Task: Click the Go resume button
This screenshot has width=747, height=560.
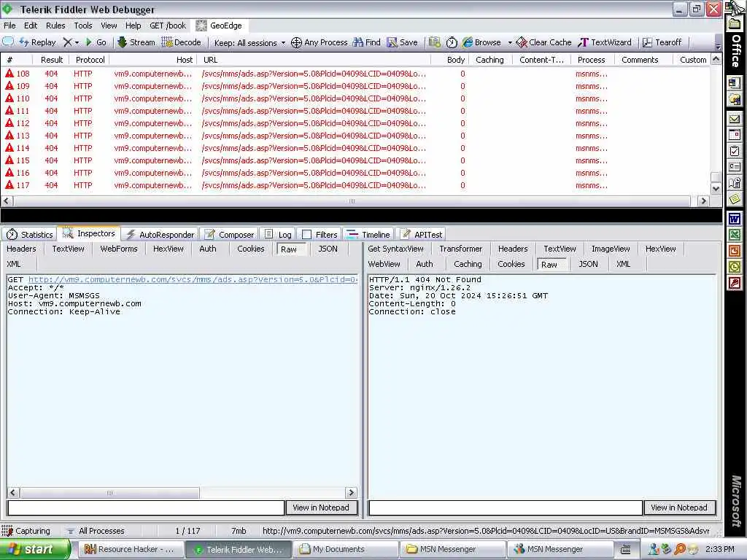Action: [96, 42]
